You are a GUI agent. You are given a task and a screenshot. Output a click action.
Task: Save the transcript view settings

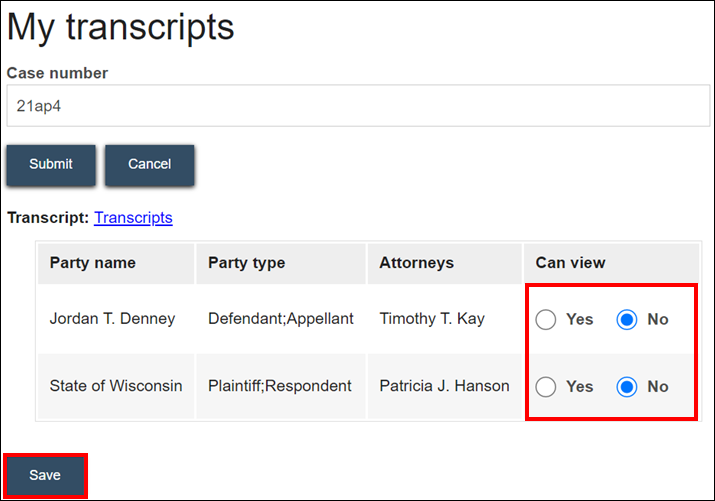point(45,475)
